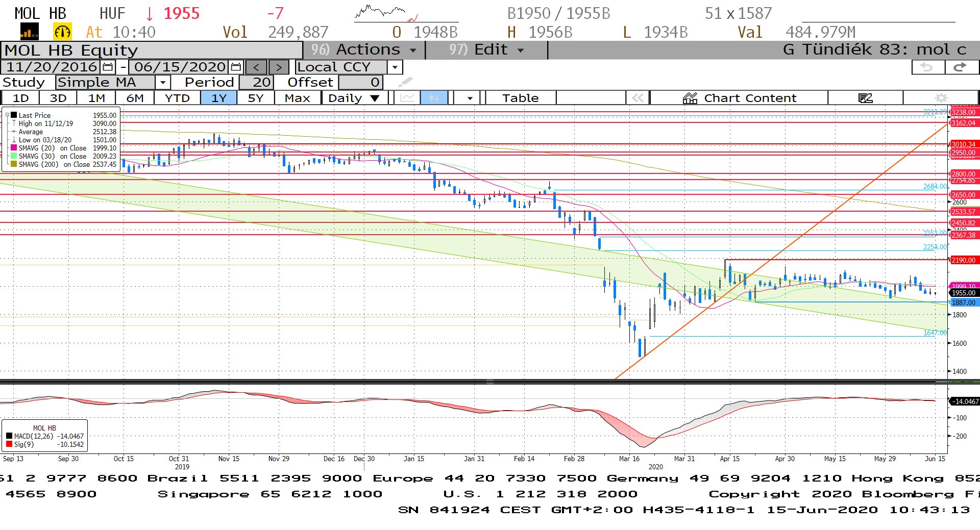980x530 pixels.
Task: Click the redo arrow button
Action: pyautogui.click(x=961, y=67)
